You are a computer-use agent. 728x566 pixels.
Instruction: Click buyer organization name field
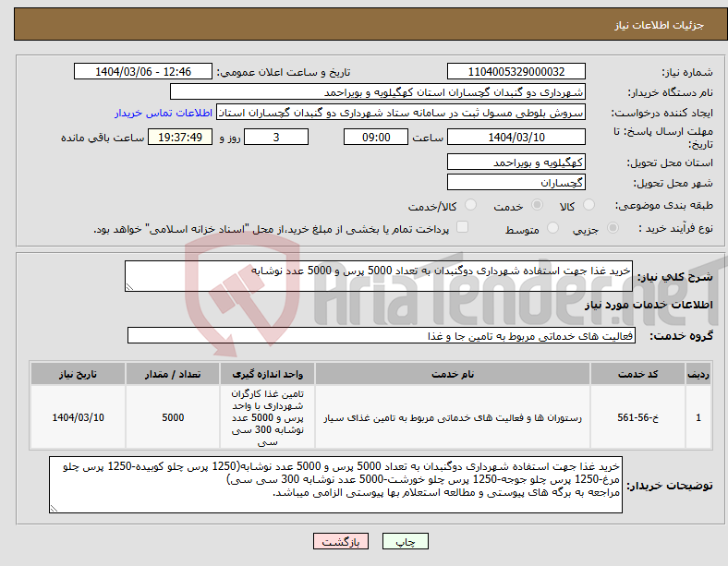coord(378,91)
